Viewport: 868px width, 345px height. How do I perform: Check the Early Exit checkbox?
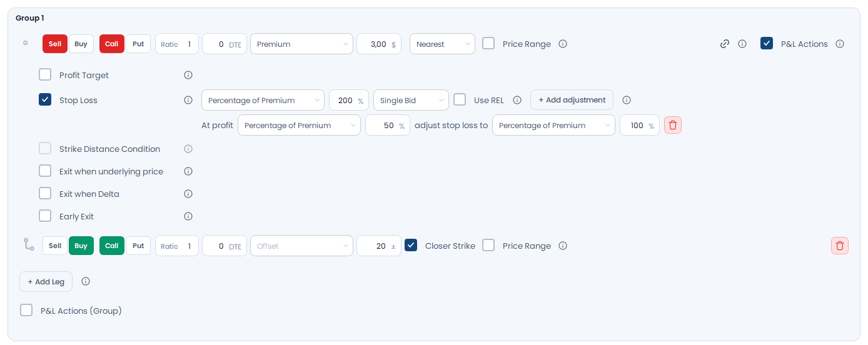click(45, 216)
